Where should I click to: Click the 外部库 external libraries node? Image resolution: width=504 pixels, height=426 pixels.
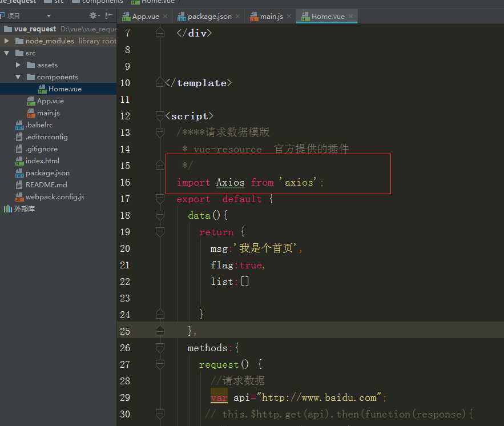25,209
